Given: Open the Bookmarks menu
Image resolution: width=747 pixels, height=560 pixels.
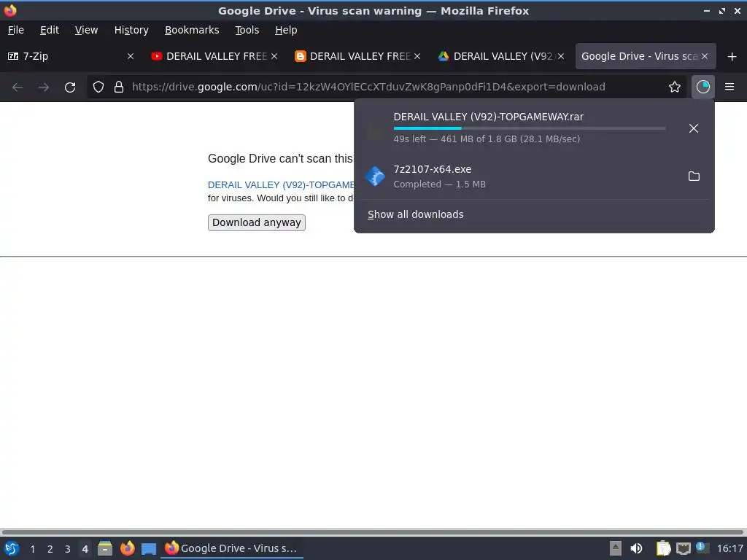Looking at the screenshot, I should [192, 30].
